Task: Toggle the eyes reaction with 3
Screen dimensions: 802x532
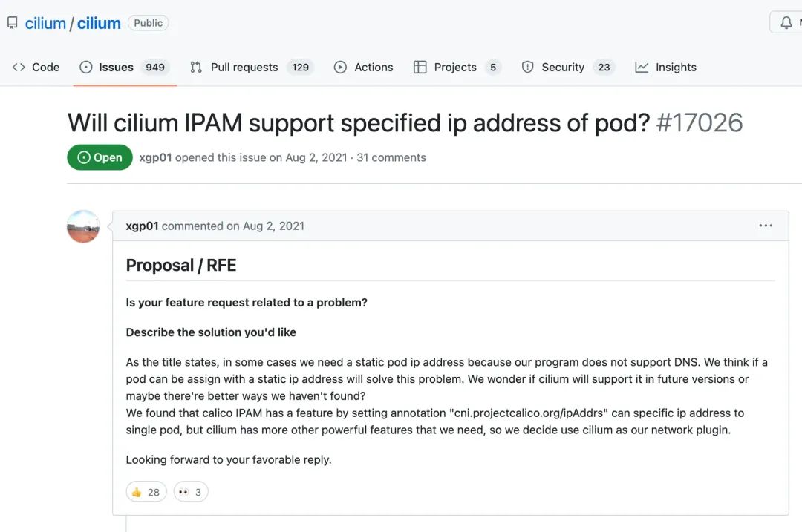Action: pyautogui.click(x=191, y=492)
